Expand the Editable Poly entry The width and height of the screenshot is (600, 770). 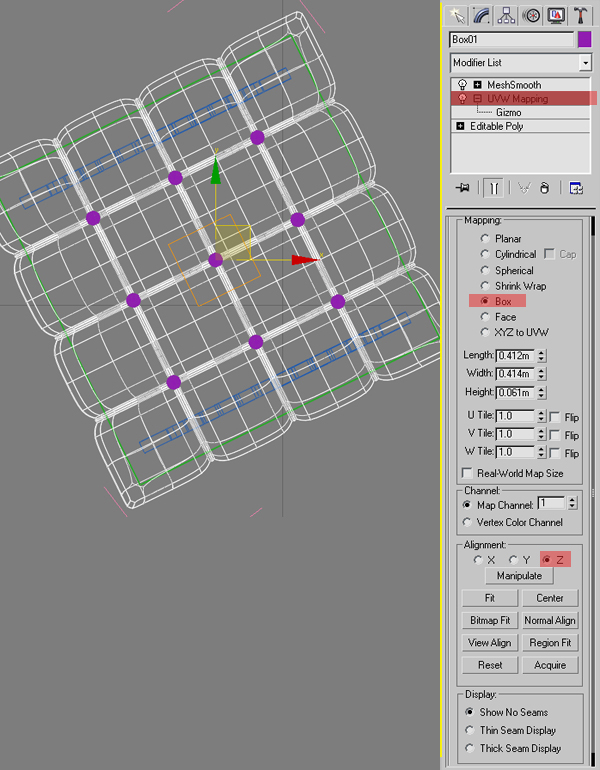coord(460,126)
